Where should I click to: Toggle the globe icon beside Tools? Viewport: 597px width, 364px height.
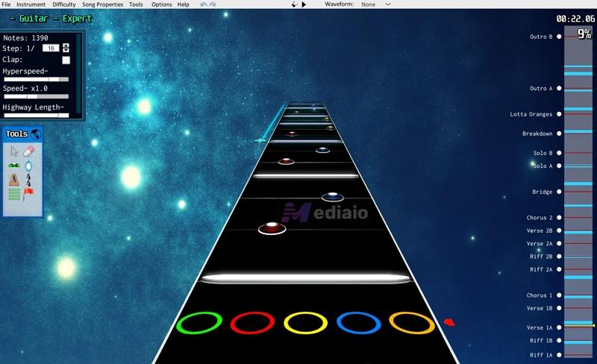tap(36, 134)
